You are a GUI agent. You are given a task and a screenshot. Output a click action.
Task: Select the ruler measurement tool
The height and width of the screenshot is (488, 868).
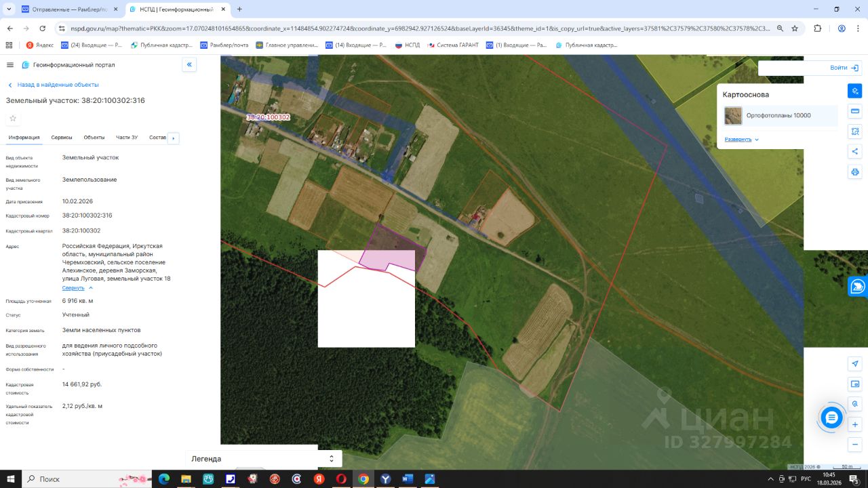point(855,111)
